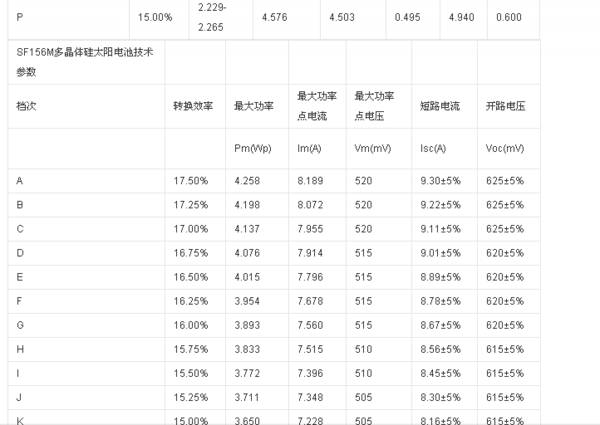Select 620±5% voltage in row D

point(505,253)
